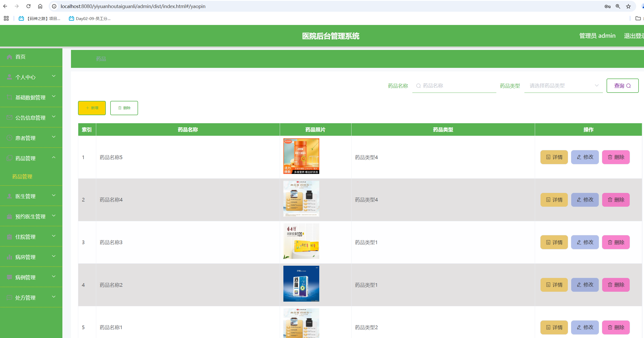Image resolution: width=644 pixels, height=338 pixels.
Task: Click the pink 删除 button for 药品名称5
Action: coord(616,157)
